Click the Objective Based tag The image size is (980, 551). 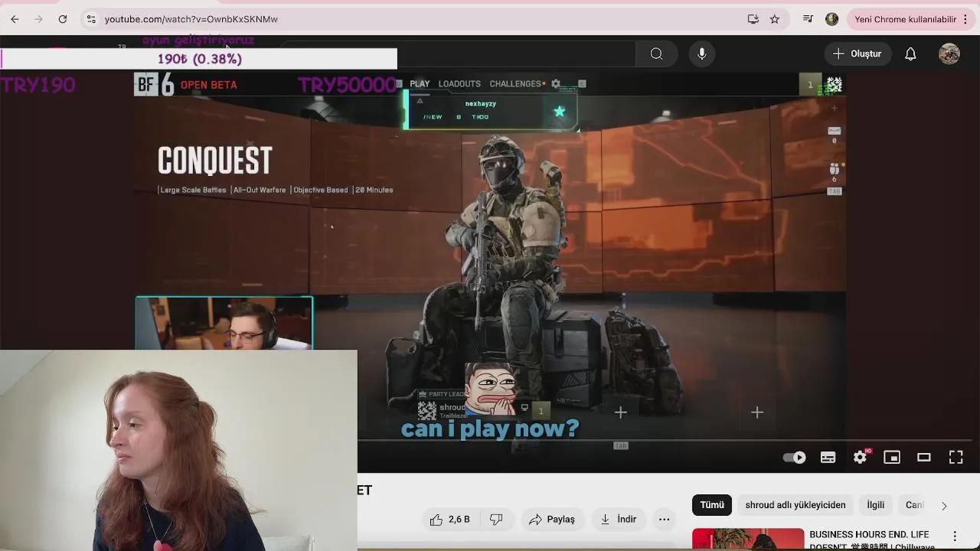[x=321, y=190]
